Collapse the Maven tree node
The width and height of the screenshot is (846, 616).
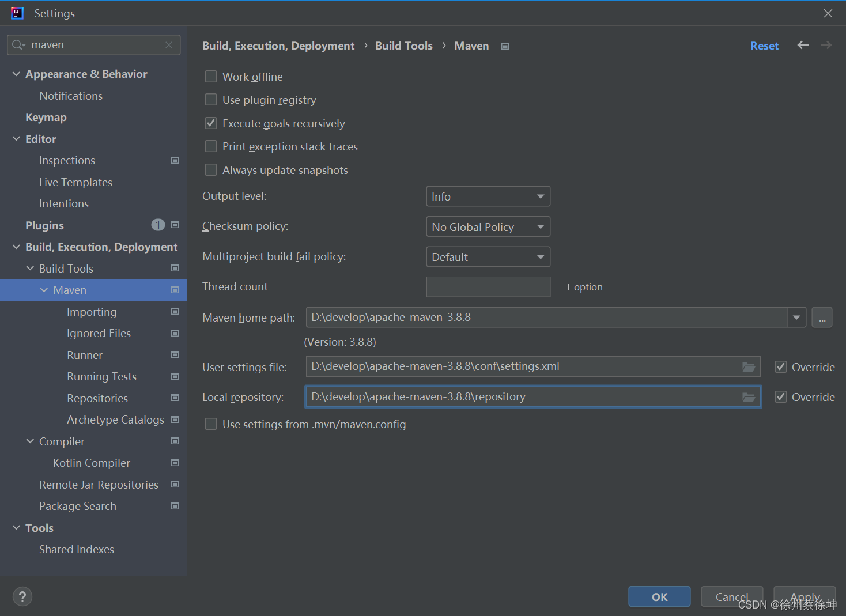click(x=44, y=290)
